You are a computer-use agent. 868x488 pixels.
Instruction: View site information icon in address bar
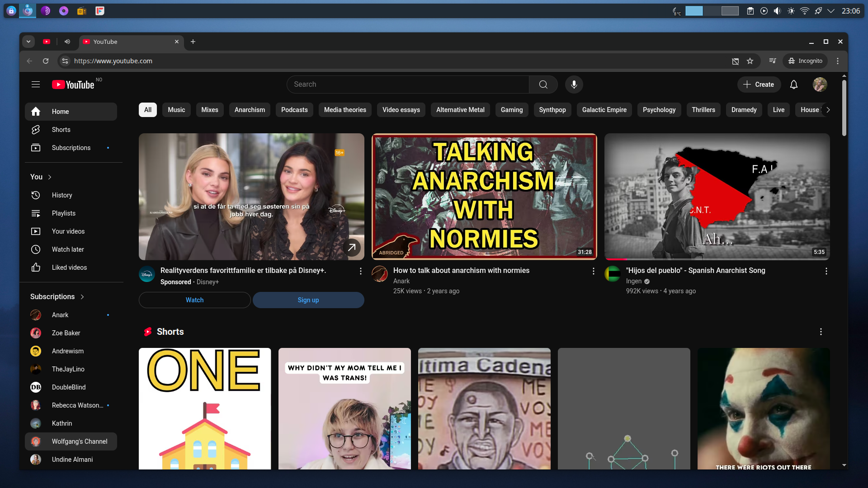coord(65,61)
